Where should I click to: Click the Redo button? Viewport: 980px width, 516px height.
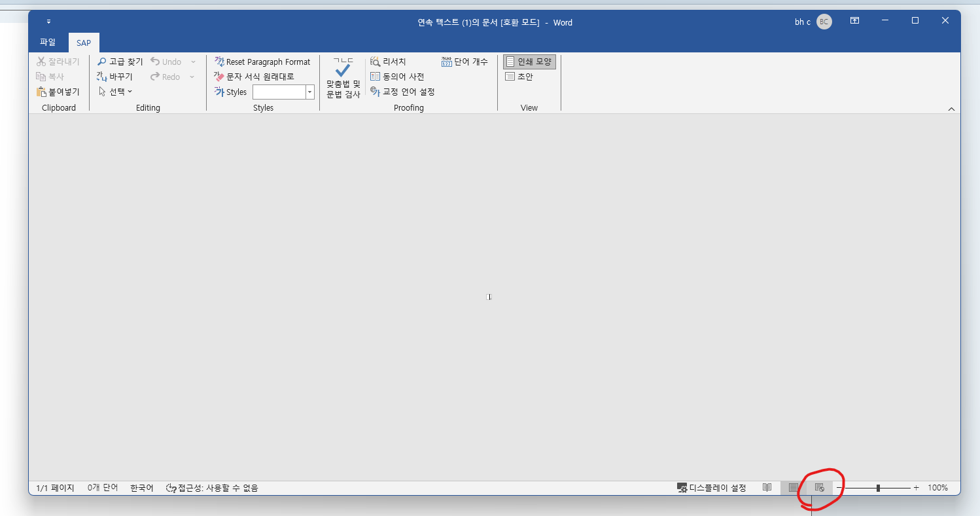165,77
